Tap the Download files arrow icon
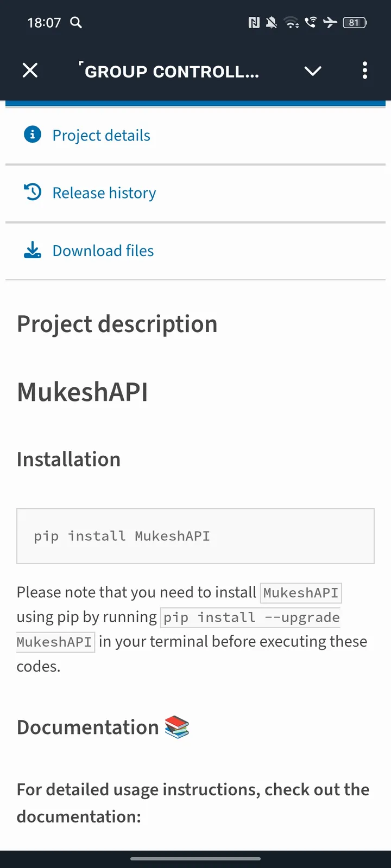Screen dimensions: 391x868 33,250
